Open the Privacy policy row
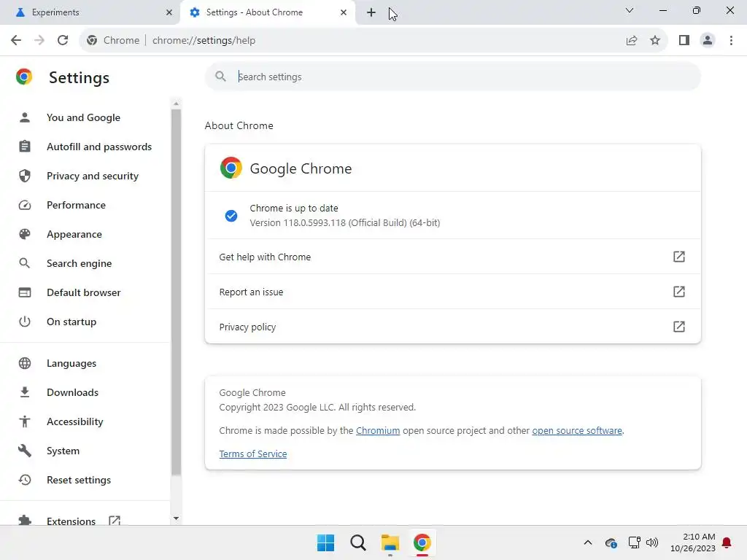747x560 pixels. (452, 327)
